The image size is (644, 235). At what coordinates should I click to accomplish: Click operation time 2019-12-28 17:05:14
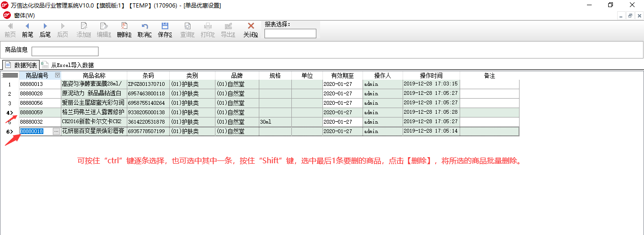431,131
